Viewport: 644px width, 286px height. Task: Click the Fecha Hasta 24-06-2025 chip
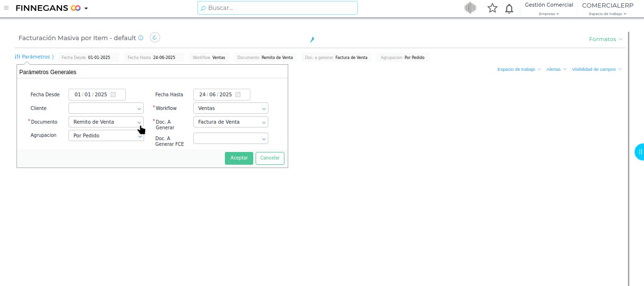154,58
